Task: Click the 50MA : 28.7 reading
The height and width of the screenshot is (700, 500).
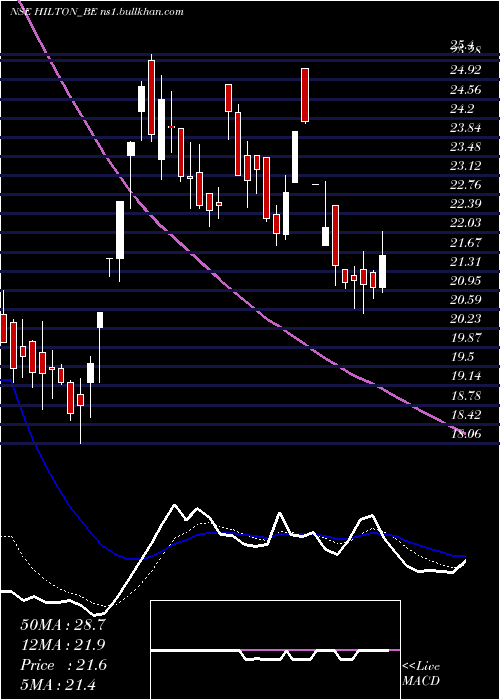Action: [x=63, y=625]
